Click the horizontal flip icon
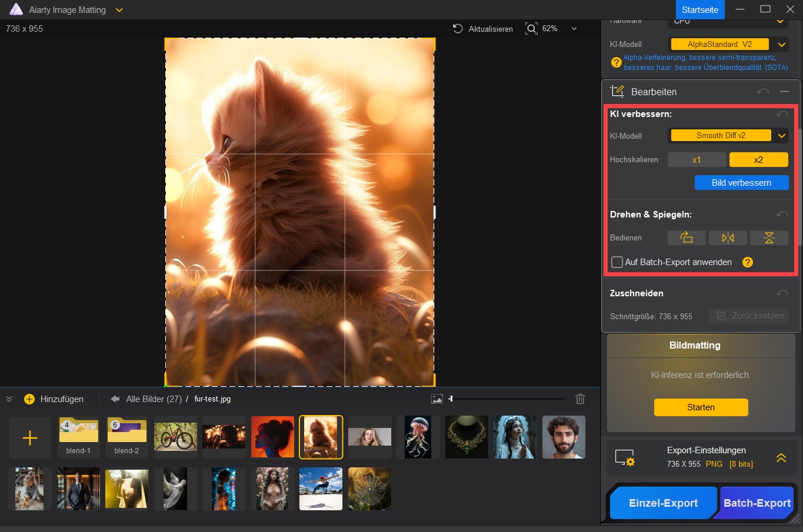This screenshot has width=803, height=532. pos(728,237)
